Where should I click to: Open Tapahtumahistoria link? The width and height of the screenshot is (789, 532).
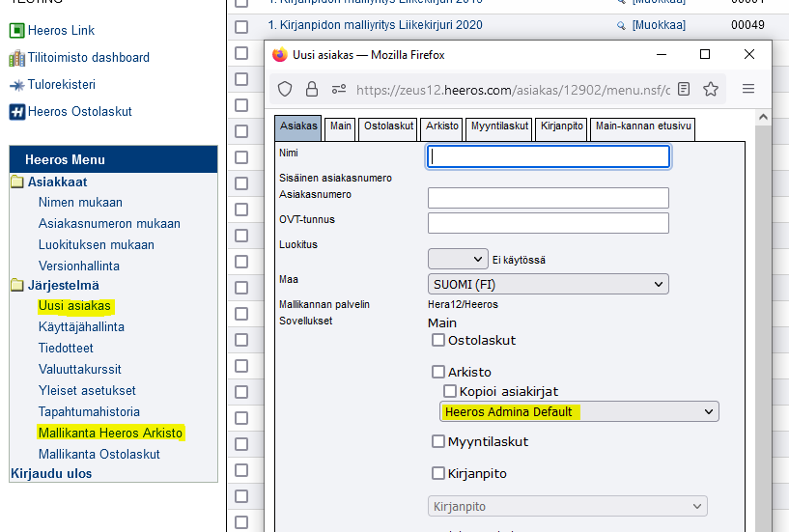click(x=89, y=411)
